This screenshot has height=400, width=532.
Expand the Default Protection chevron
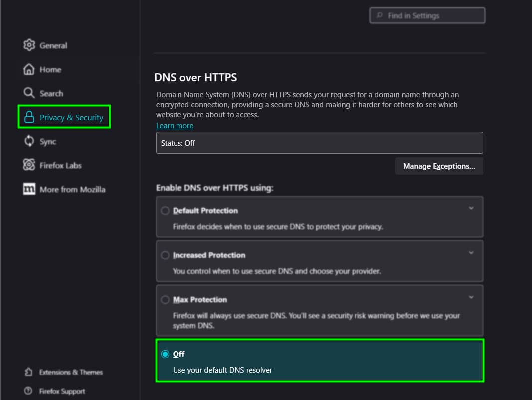471,208
